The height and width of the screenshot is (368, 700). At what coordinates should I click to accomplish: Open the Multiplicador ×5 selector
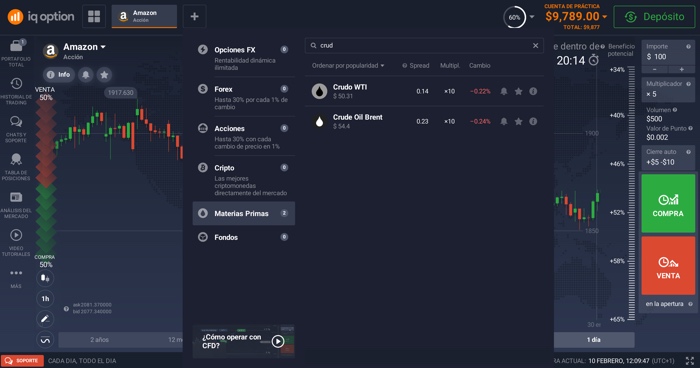click(668, 89)
